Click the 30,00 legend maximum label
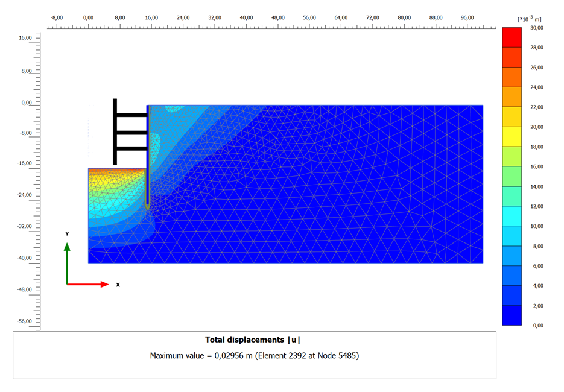The height and width of the screenshot is (392, 564). click(536, 28)
